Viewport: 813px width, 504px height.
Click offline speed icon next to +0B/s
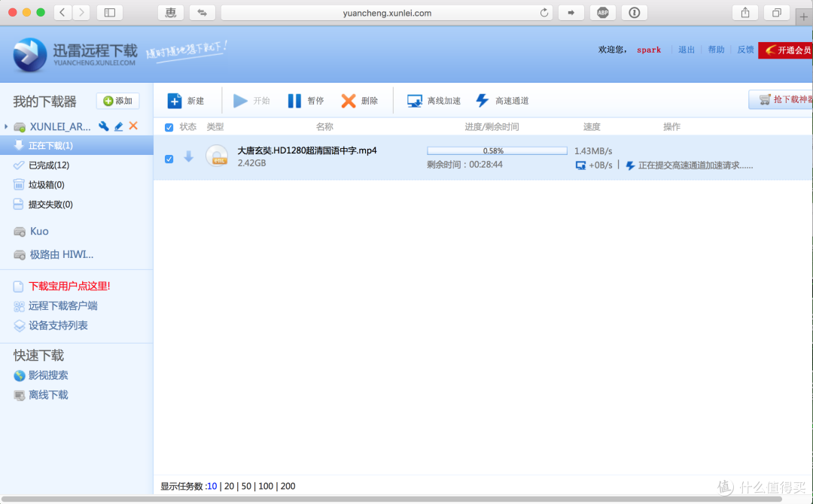click(x=580, y=165)
